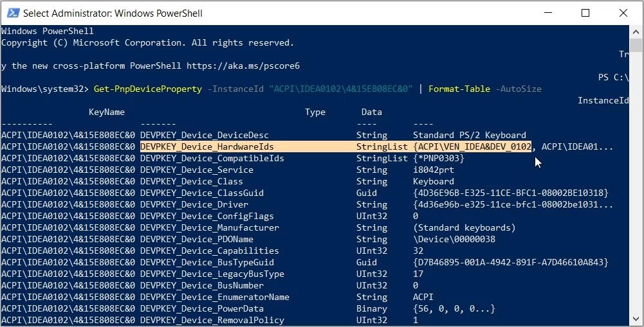
Task: Click the KeyName column header
Action: 106,112
